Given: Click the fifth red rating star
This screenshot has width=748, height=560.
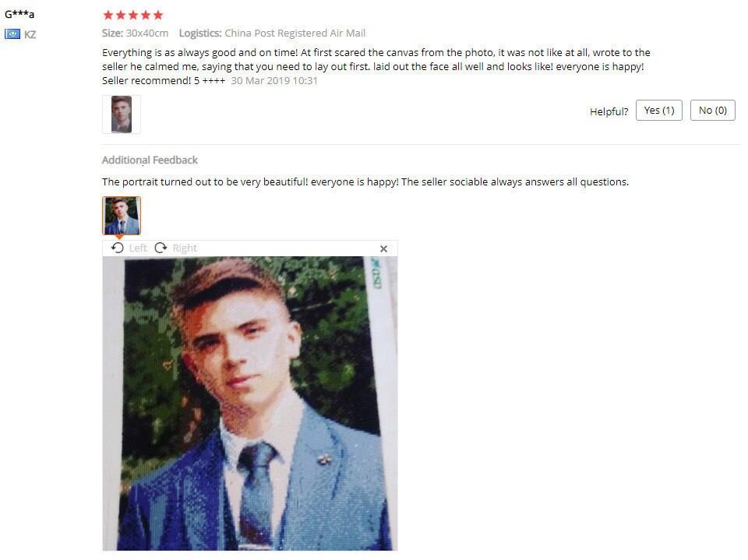Looking at the screenshot, I should (x=158, y=16).
